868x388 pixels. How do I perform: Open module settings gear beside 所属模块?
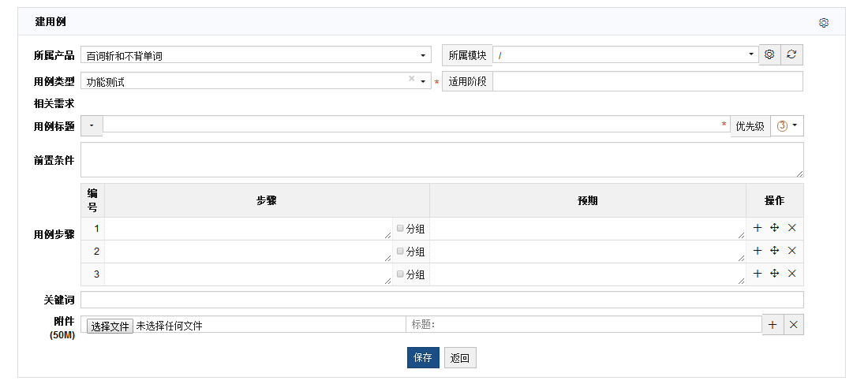[769, 55]
